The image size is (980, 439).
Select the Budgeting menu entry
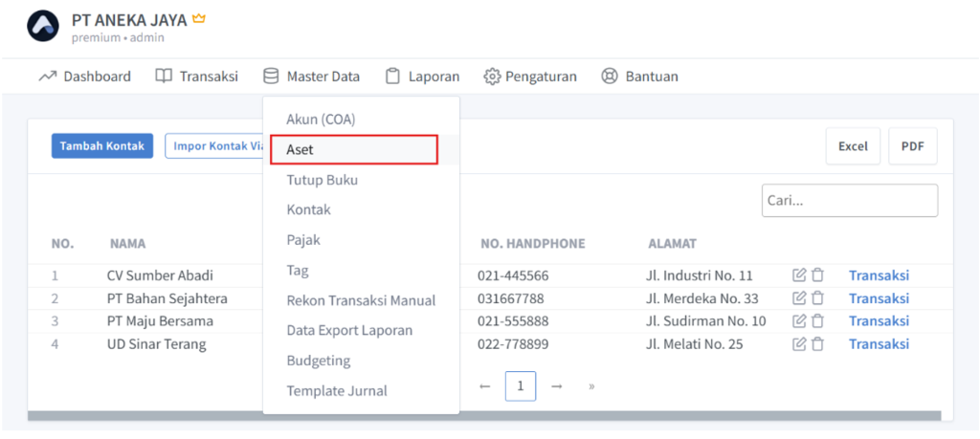point(319,361)
